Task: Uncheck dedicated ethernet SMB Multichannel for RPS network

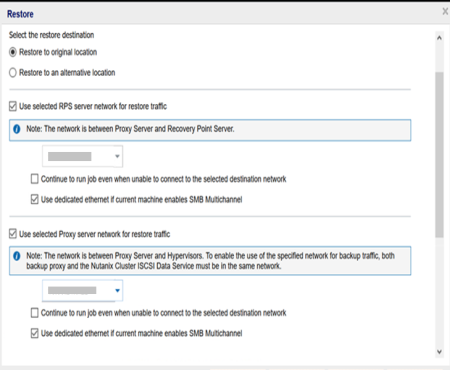Action: click(34, 199)
